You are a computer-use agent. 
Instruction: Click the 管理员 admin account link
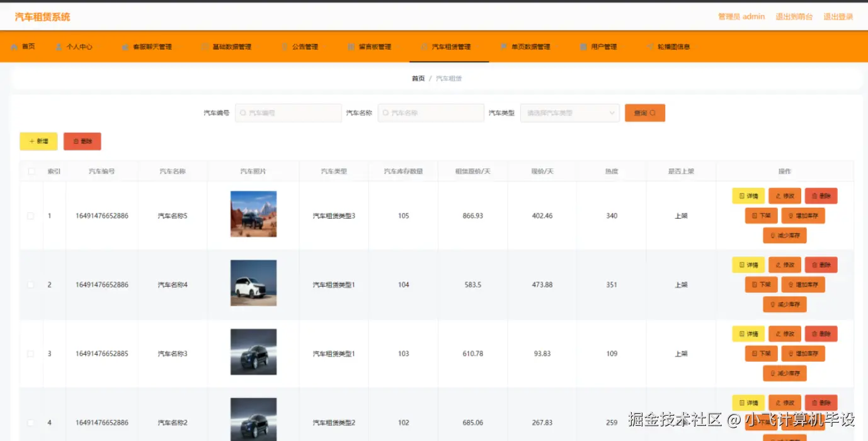tap(741, 17)
